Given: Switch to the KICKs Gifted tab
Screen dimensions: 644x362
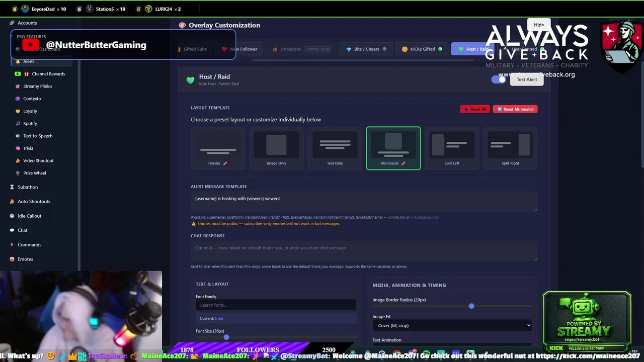Looking at the screenshot, I should [422, 49].
